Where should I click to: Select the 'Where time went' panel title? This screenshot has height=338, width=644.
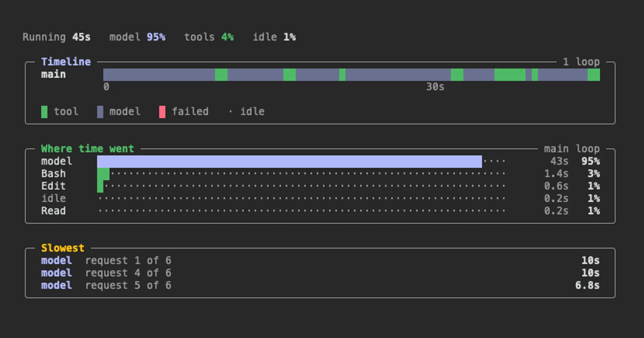[x=87, y=149]
